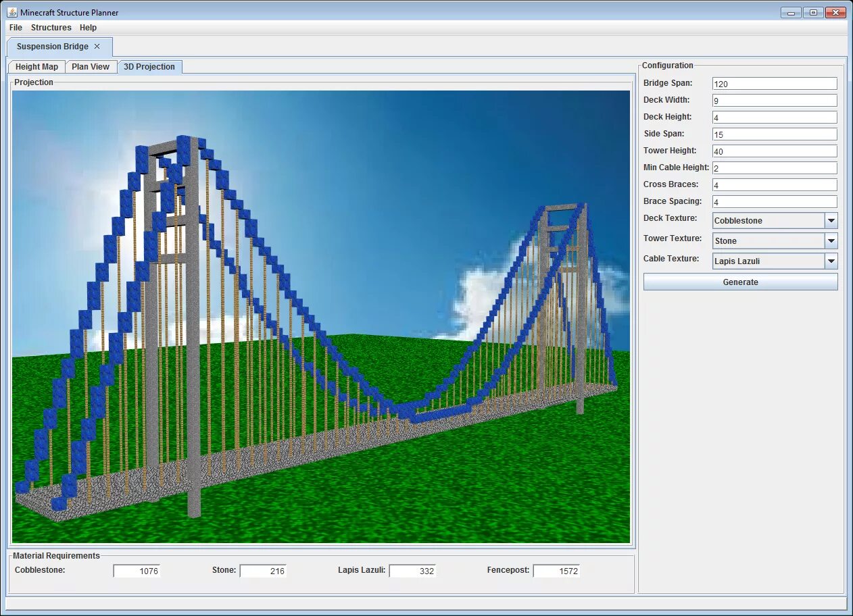Click the Cobblestone material count field
853x616 pixels.
pos(137,571)
